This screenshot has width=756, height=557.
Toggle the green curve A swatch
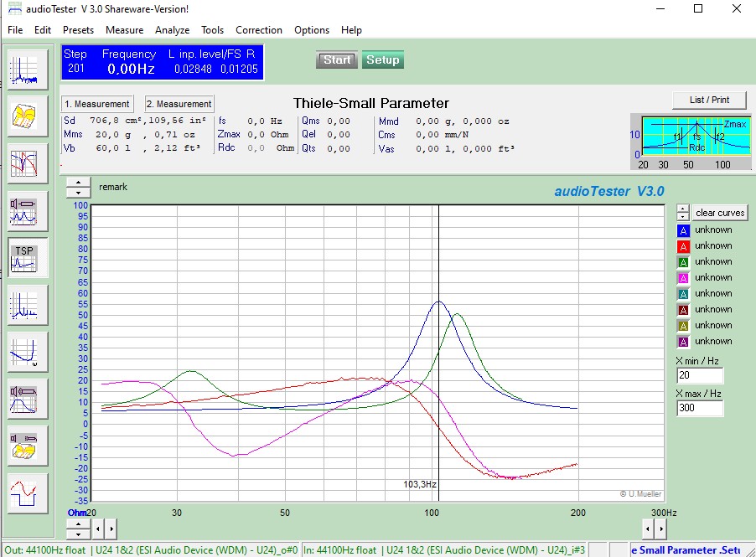point(683,262)
